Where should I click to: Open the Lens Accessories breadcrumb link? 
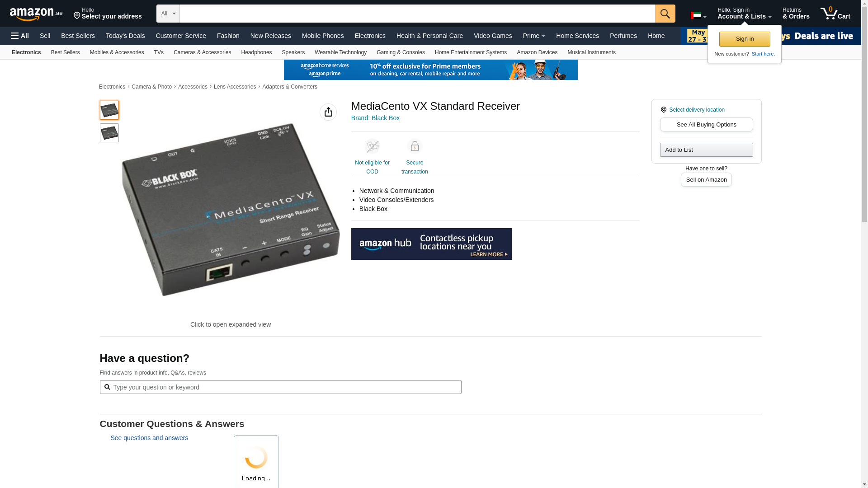[x=235, y=87]
